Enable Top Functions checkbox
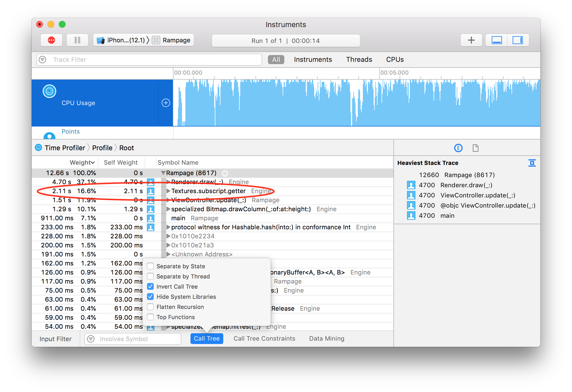 click(151, 317)
